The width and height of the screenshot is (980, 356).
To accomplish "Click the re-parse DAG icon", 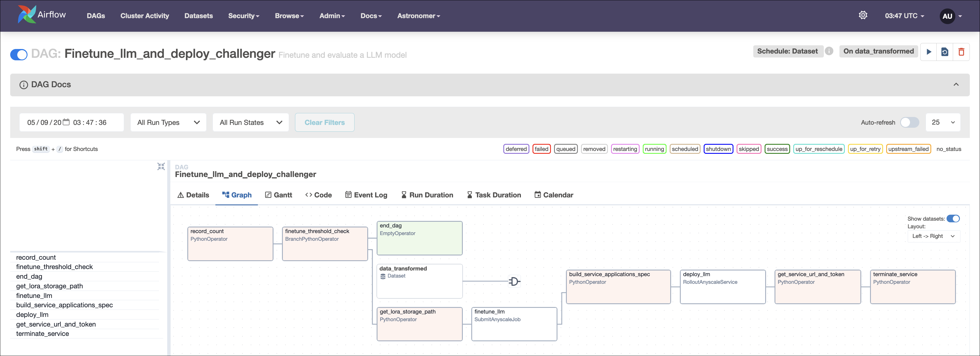I will click(x=945, y=52).
